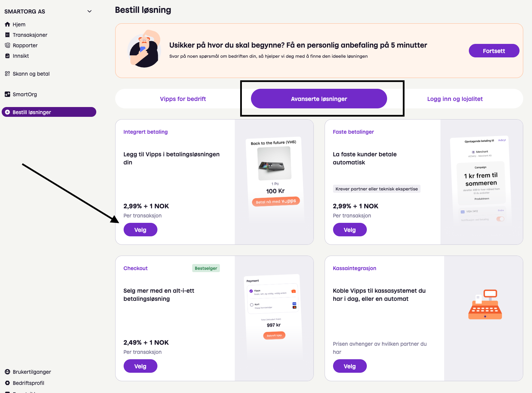Expand the SMARTORG AS company dropdown
This screenshot has height=393, width=532.
tap(90, 11)
